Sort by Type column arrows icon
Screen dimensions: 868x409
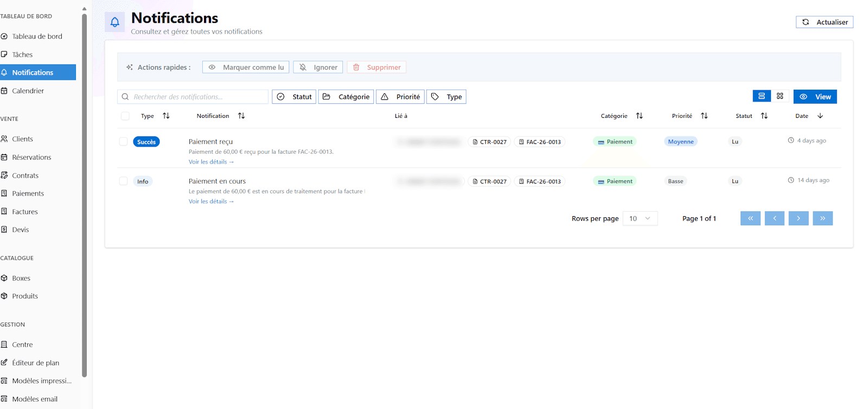click(166, 116)
